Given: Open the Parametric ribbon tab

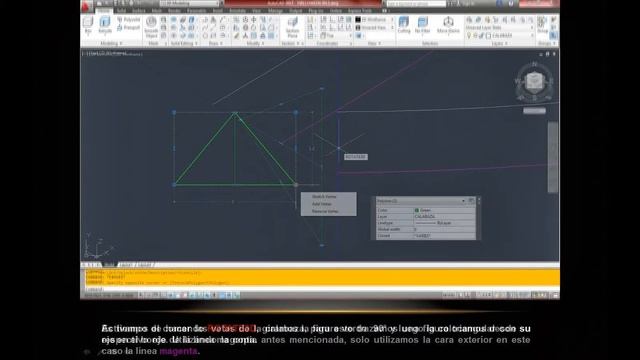Looking at the screenshot, I should pyautogui.click(x=196, y=11).
